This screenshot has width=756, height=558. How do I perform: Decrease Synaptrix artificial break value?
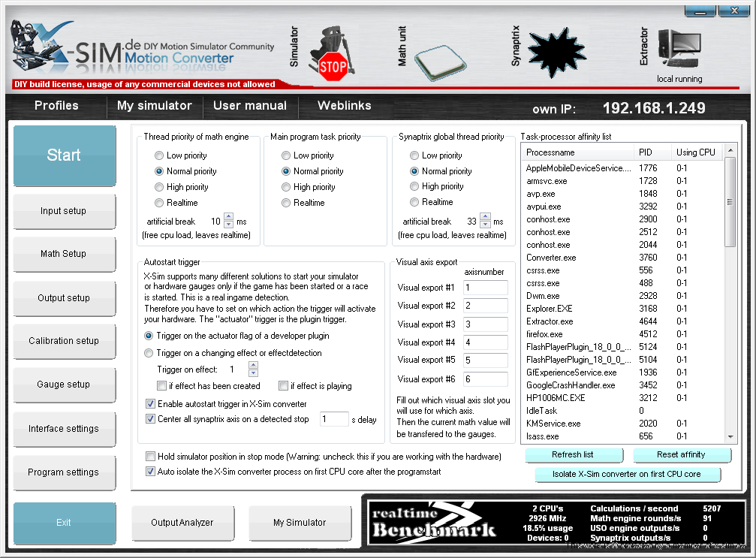[x=485, y=225]
